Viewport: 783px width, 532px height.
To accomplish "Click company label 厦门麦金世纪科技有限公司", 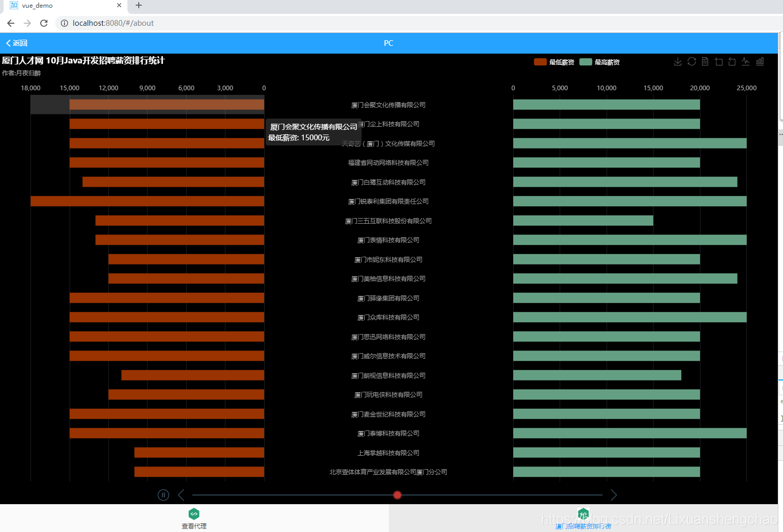I will click(388, 414).
